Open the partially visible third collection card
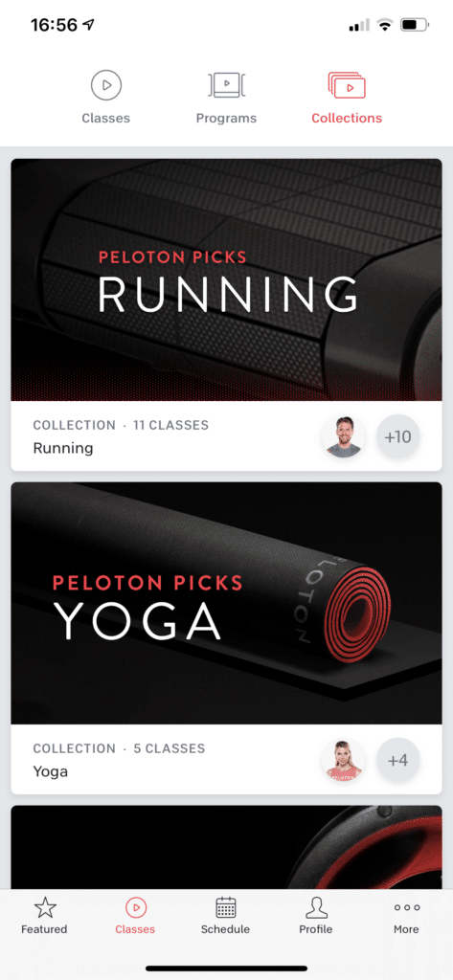The width and height of the screenshot is (453, 980). pos(226,847)
